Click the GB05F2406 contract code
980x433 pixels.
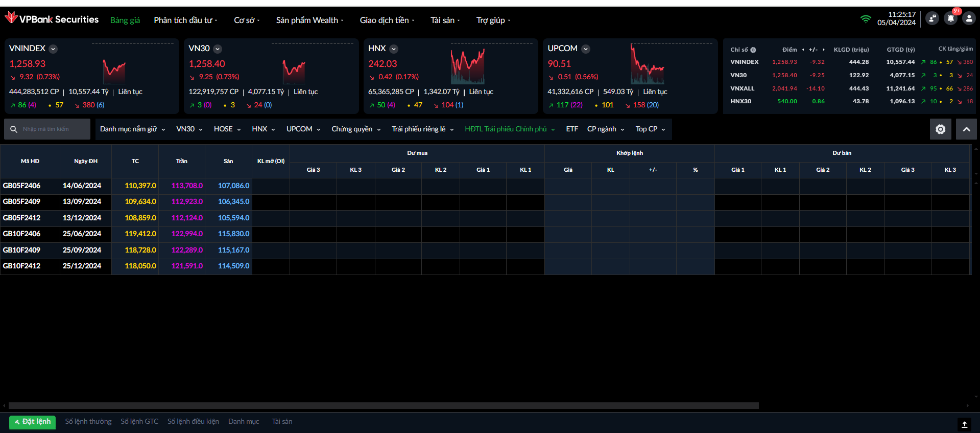coord(22,186)
